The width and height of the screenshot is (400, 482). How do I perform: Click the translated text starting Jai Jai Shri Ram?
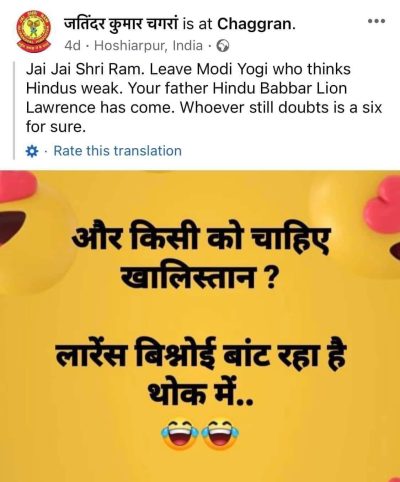coord(204,98)
